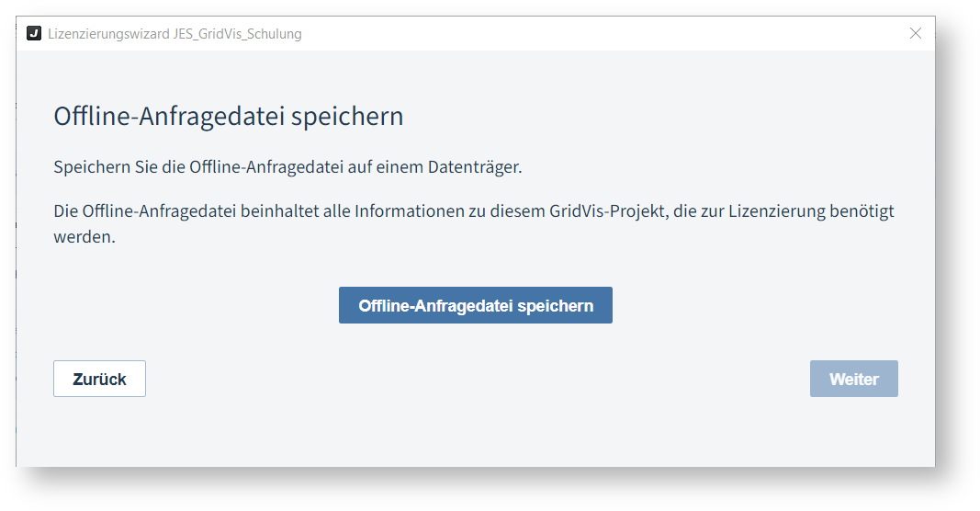
Task: Select the heading "Offline-Anfragedatei speichern"
Action: [228, 117]
